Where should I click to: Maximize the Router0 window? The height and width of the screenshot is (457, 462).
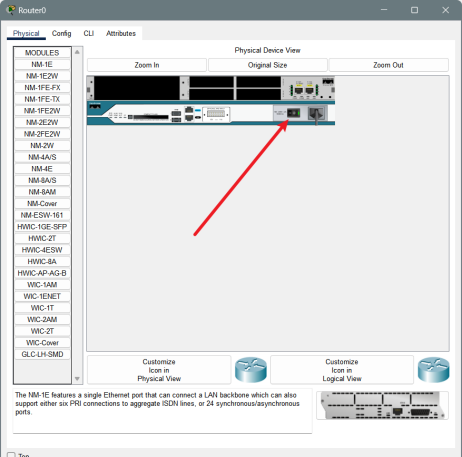(414, 10)
